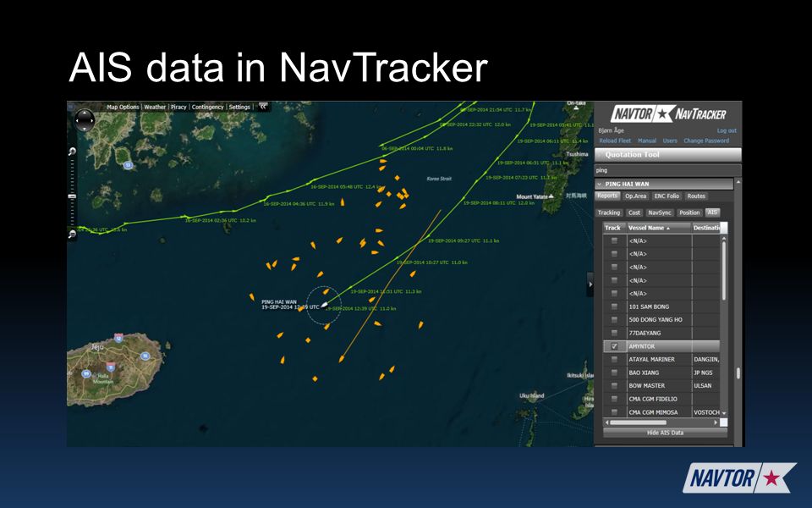Click the VOSTOCH destination cell
The height and width of the screenshot is (508, 812).
[706, 412]
